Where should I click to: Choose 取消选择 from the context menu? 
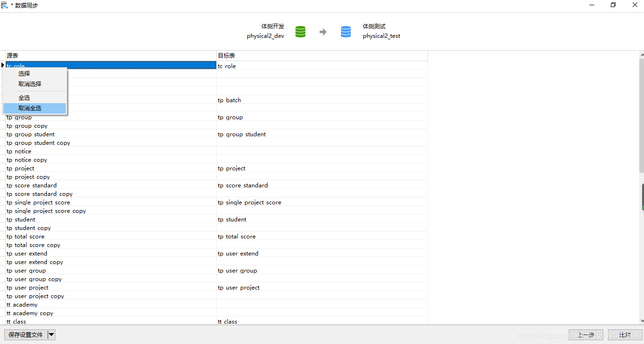point(35,84)
